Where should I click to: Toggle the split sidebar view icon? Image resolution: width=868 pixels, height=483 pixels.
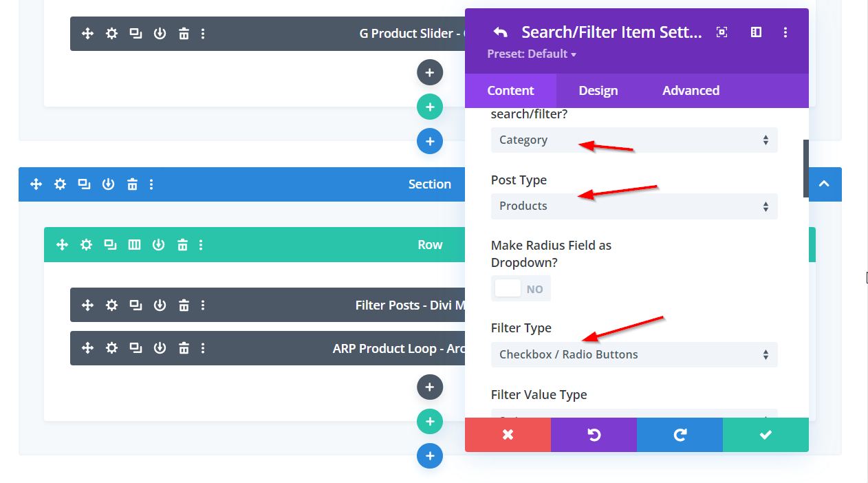tap(756, 32)
